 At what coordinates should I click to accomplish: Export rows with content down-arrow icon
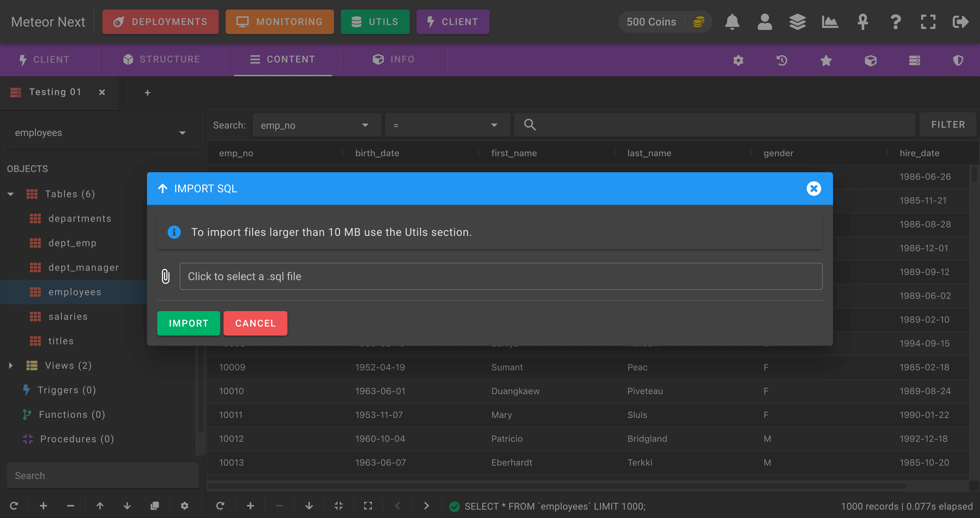click(309, 506)
